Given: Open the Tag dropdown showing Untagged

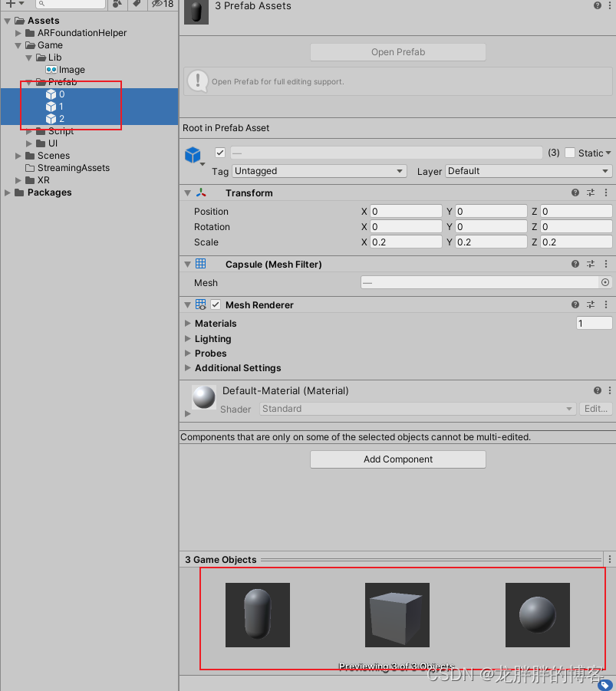Looking at the screenshot, I should [319, 171].
